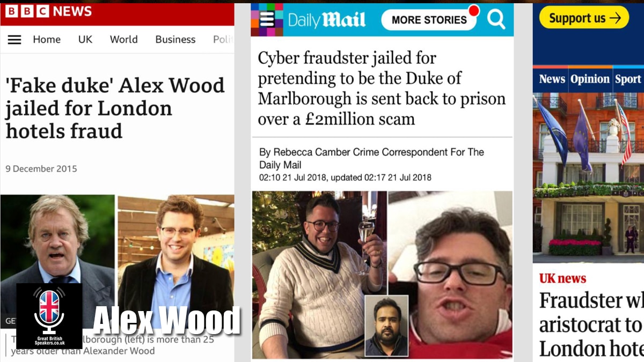Open the 'Fake duke' Alex Wood headline
This screenshot has height=362, width=644.
[x=115, y=108]
